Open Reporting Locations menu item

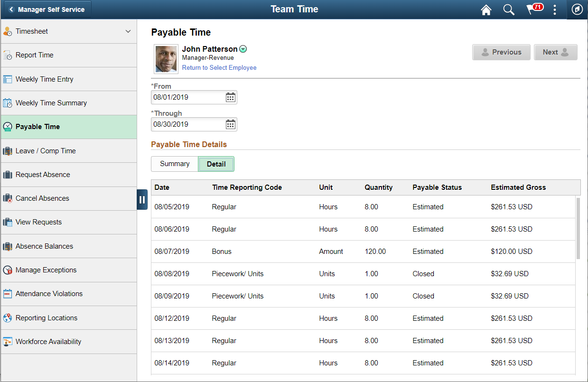tap(69, 318)
